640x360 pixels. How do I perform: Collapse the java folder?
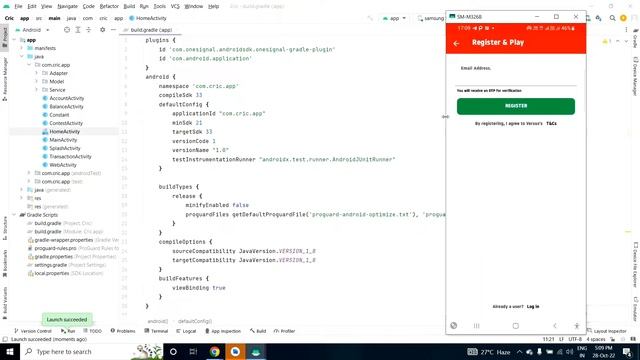point(22,57)
